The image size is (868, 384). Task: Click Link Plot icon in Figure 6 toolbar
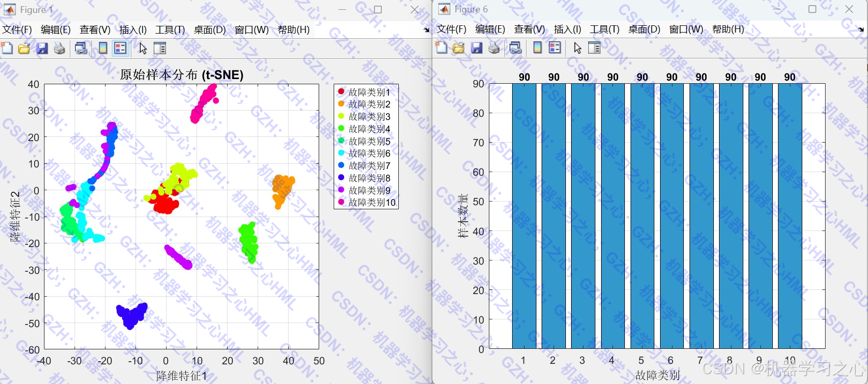point(516,48)
